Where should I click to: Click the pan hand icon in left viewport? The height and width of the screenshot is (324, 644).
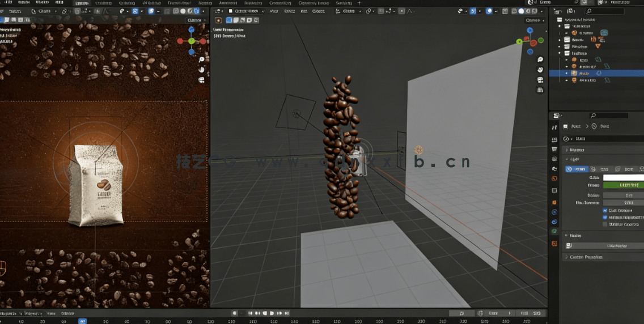tap(202, 70)
